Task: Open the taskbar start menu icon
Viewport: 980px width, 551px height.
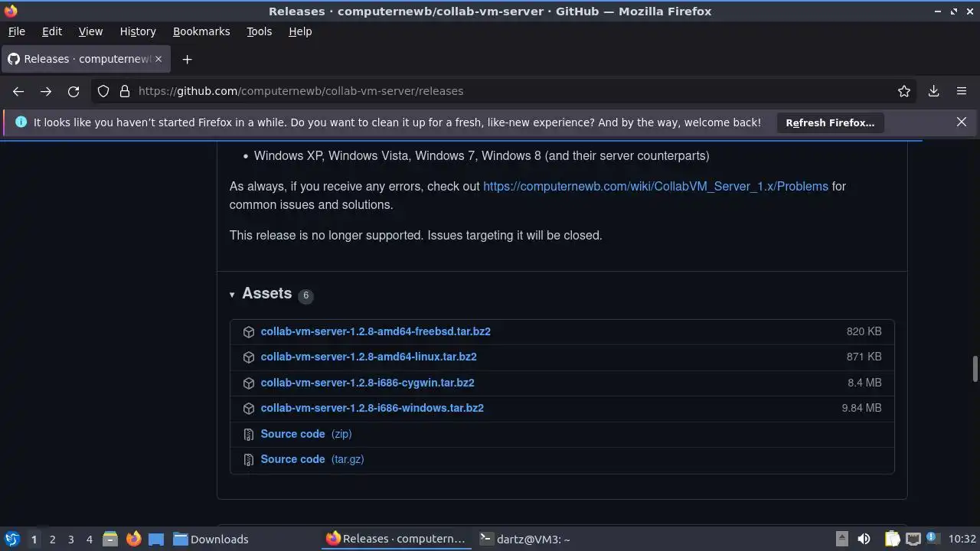Action: [x=11, y=540]
